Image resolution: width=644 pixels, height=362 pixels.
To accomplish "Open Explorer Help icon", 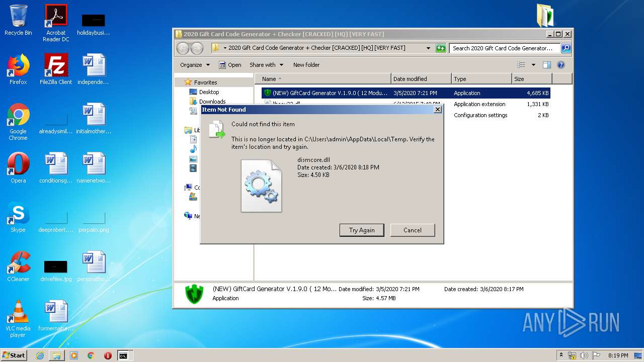I will pyautogui.click(x=561, y=65).
